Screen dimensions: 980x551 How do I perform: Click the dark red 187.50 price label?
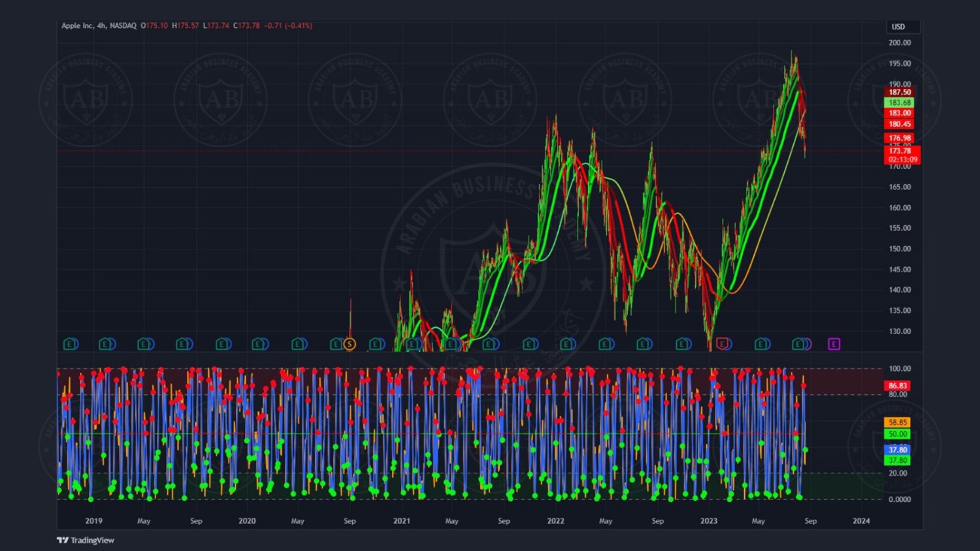click(x=899, y=92)
